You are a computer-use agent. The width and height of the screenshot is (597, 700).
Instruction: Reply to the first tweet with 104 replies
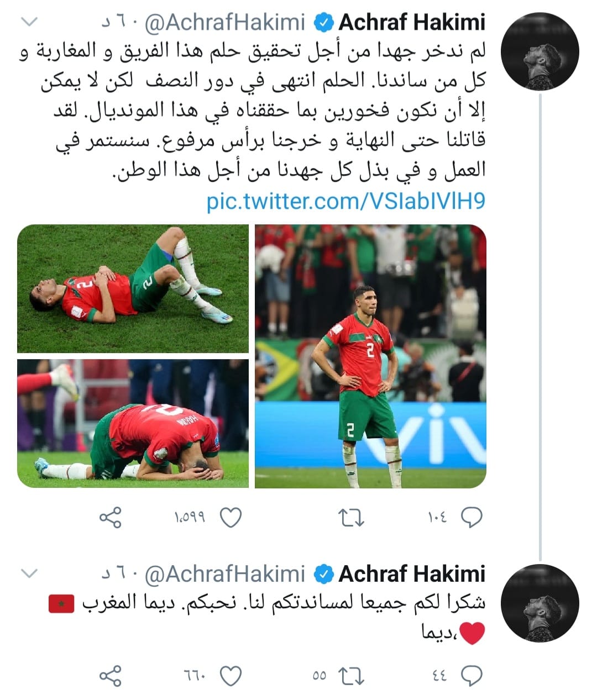point(472,518)
